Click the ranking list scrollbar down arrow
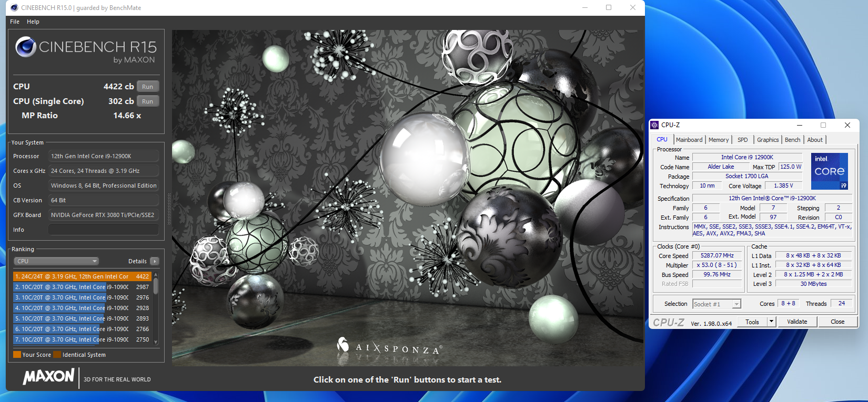The height and width of the screenshot is (402, 868). click(x=156, y=342)
